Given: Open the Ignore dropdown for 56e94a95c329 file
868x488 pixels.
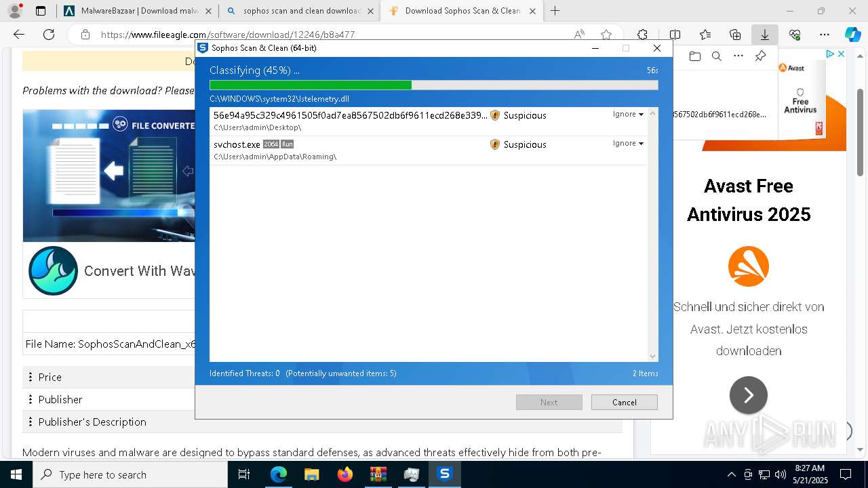Looking at the screenshot, I should click(x=628, y=114).
